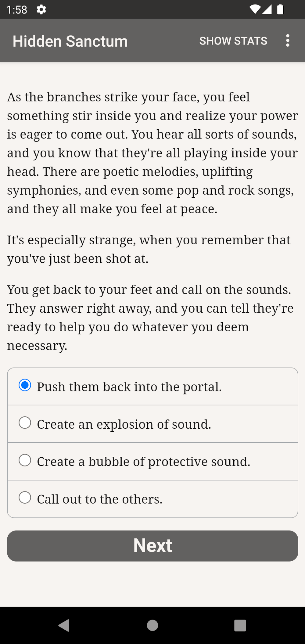
Task: Tap the 'Create an explosion of sound.' option text
Action: tap(124, 424)
